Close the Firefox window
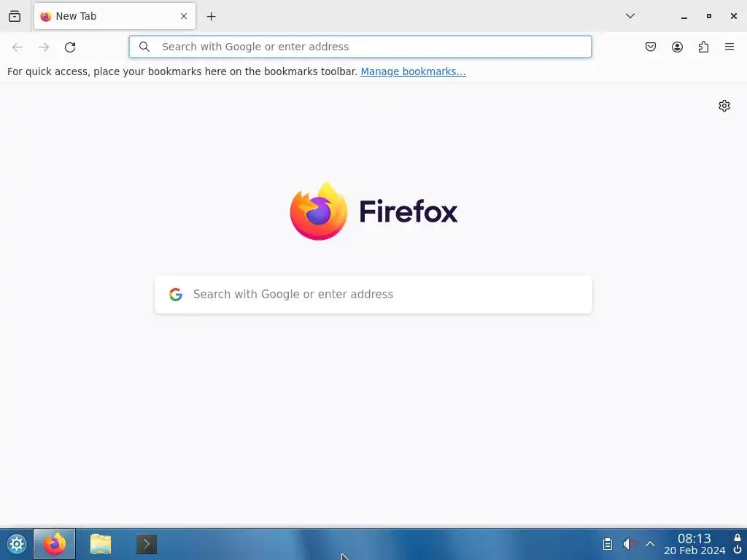The height and width of the screenshot is (560, 747). 734,16
